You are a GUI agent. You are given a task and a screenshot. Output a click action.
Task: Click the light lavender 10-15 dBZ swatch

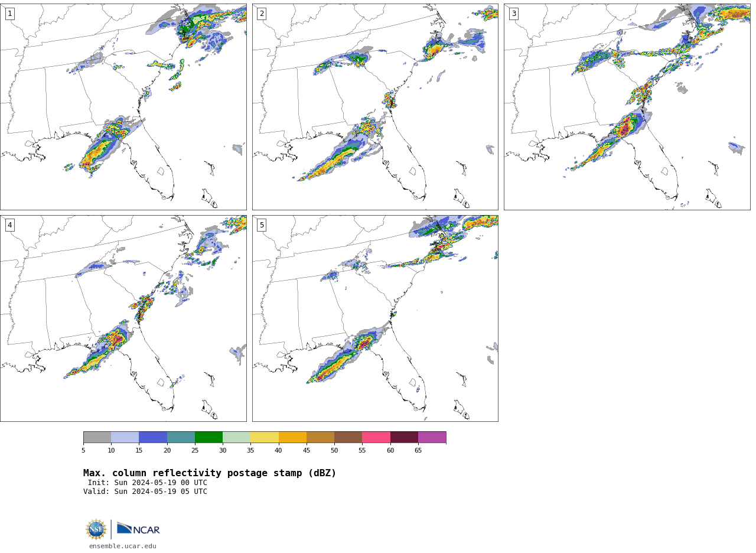point(125,437)
